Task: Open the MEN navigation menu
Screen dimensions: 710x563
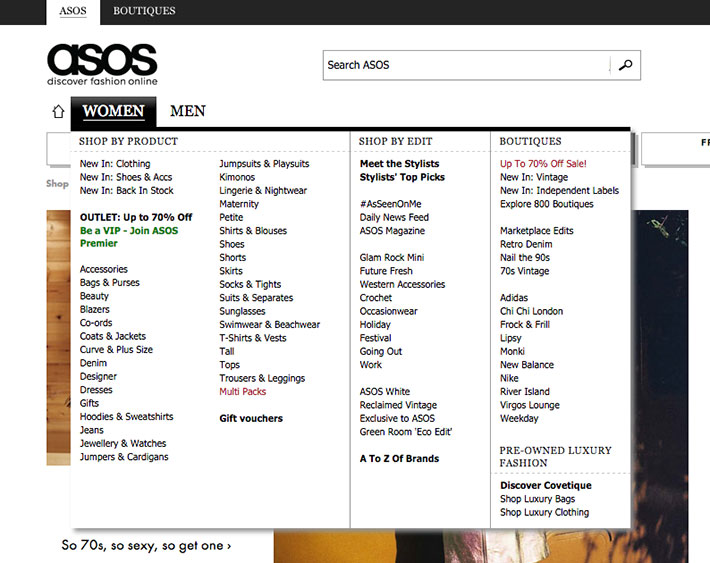Action: click(188, 111)
